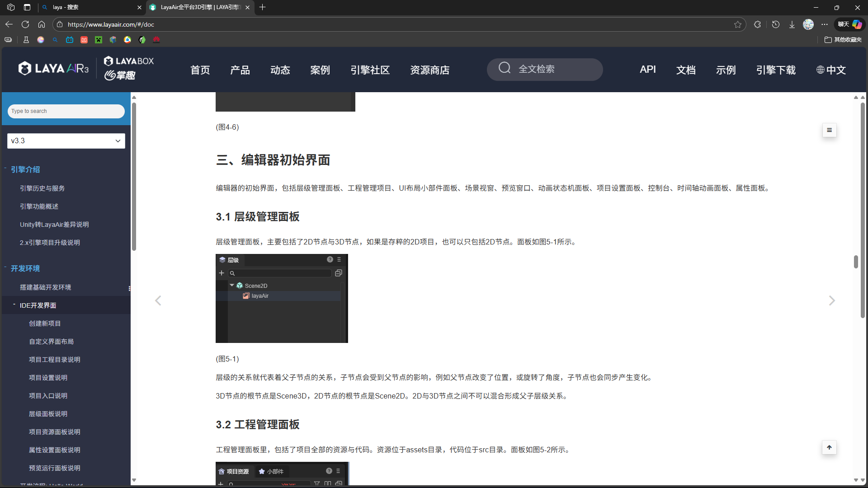
Task: Click the LayaAir 3 logo
Action: point(53,69)
